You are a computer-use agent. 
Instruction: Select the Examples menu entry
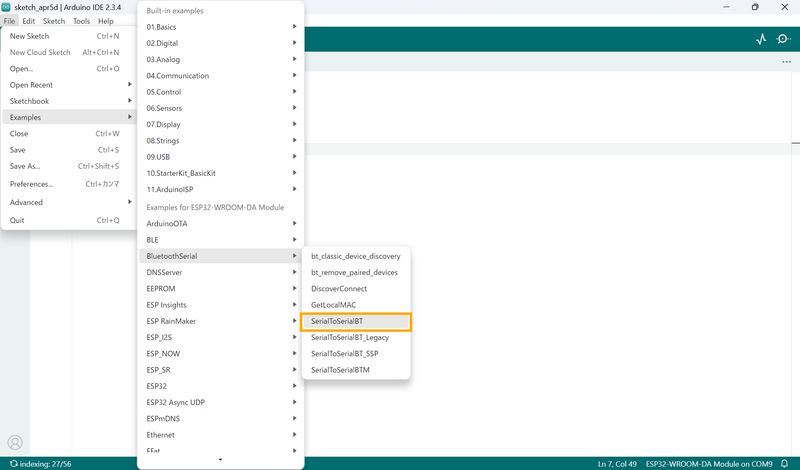[68, 117]
